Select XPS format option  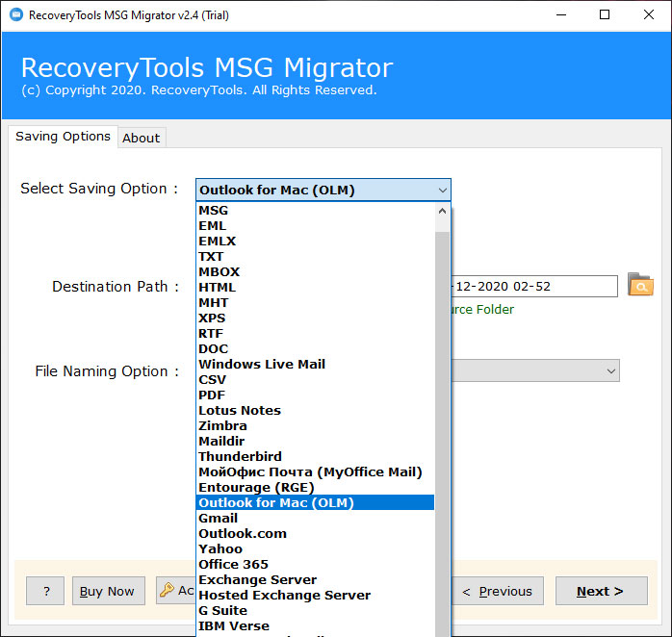315,318
